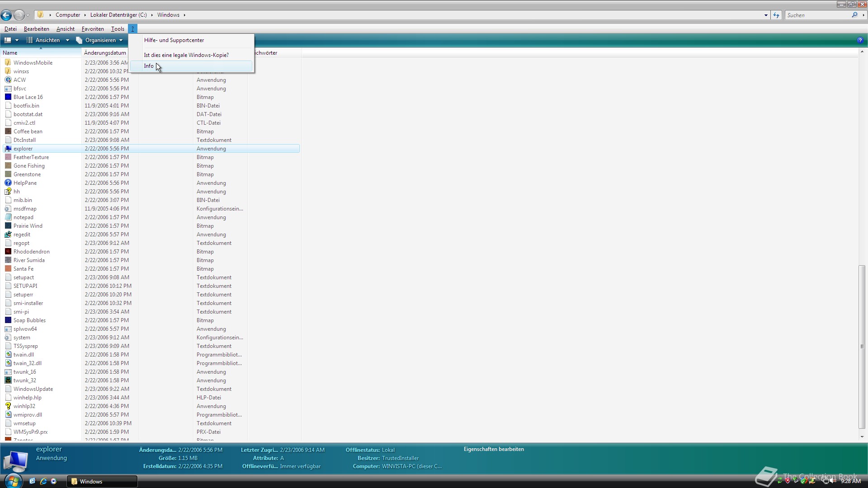Select the Santa Fe bitmap icon
868x488 pixels.
pyautogui.click(x=8, y=268)
